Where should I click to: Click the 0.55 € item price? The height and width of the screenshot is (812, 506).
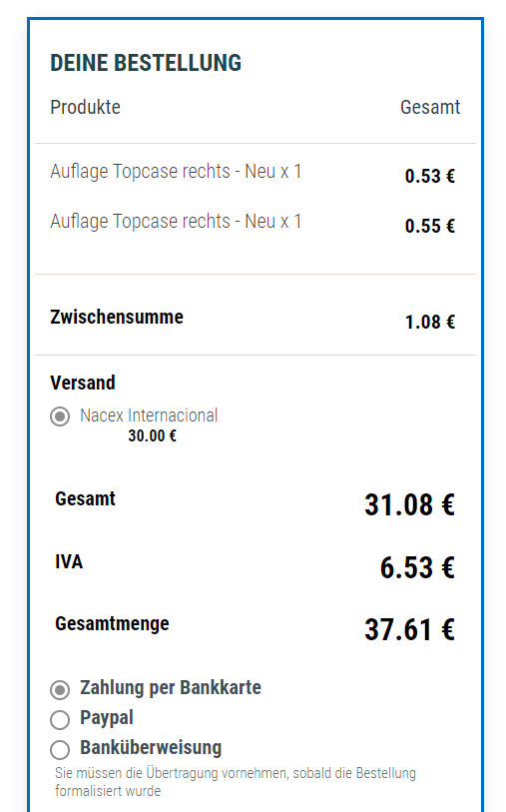(430, 226)
